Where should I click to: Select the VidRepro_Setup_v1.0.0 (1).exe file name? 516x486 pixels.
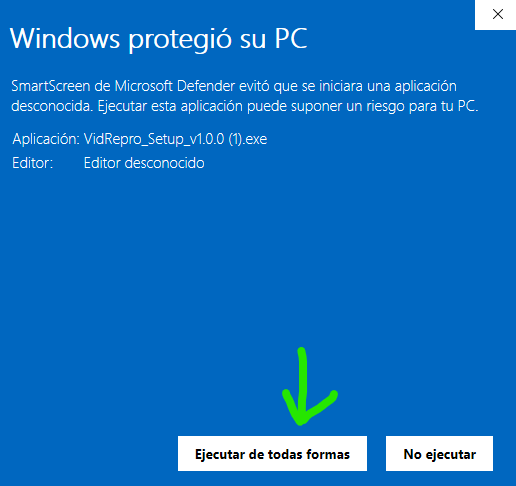pos(175,139)
